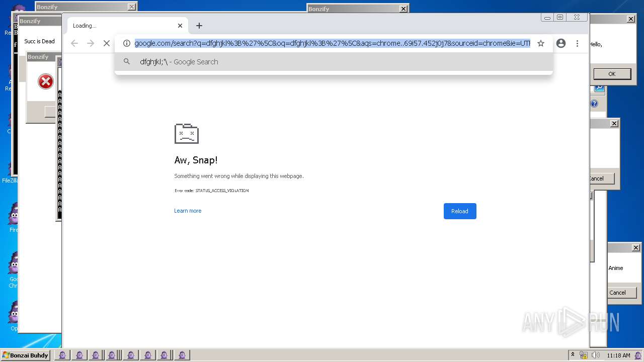The height and width of the screenshot is (362, 644).
Task: Click the blue help question mark icon
Action: point(594,104)
